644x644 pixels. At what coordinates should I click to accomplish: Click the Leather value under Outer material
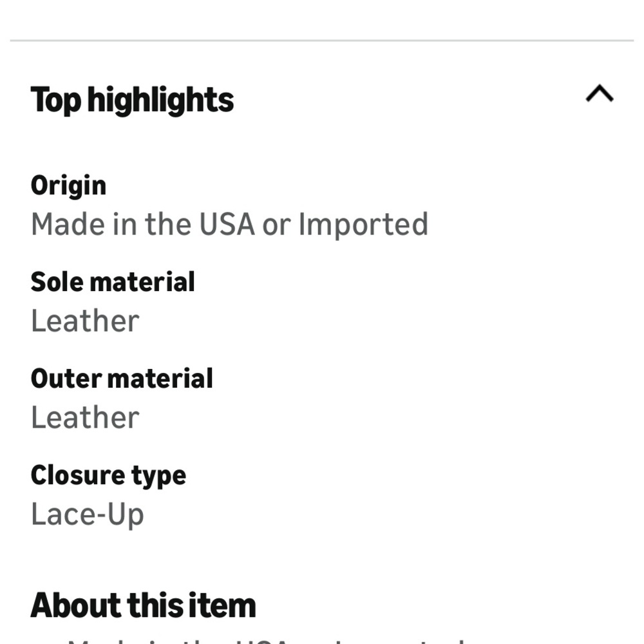coord(86,417)
